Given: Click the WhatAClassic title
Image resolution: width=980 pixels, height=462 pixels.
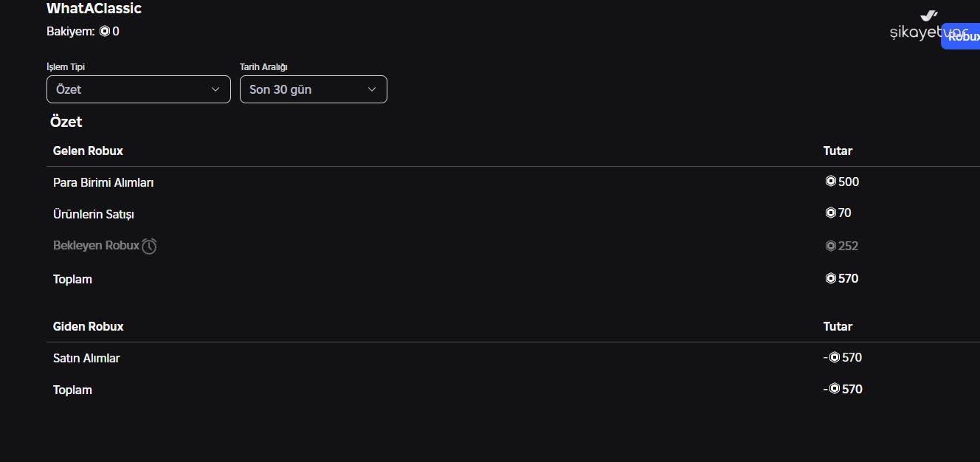Looking at the screenshot, I should coord(94,8).
